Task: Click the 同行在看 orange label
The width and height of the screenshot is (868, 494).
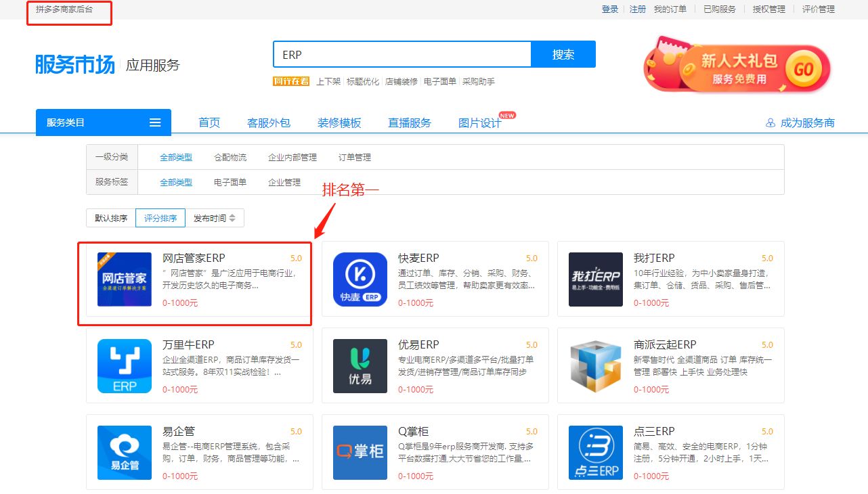Action: (291, 81)
